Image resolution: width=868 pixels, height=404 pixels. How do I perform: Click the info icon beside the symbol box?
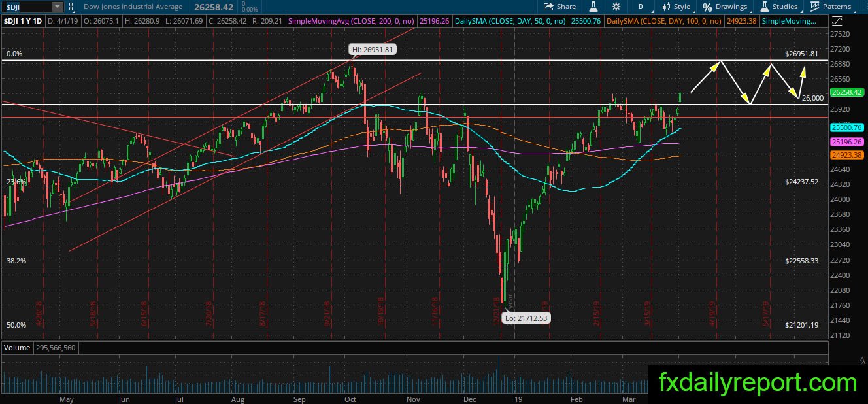71,7
